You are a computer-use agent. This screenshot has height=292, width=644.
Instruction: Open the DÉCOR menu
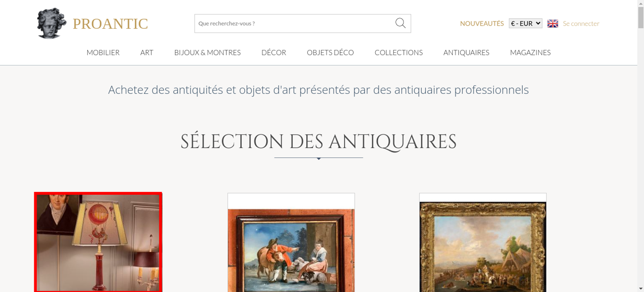pos(274,52)
